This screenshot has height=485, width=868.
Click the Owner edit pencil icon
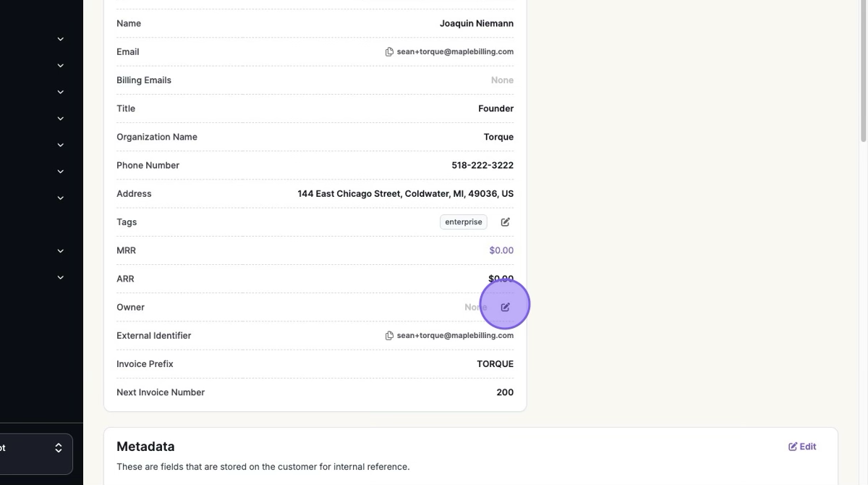[506, 307]
